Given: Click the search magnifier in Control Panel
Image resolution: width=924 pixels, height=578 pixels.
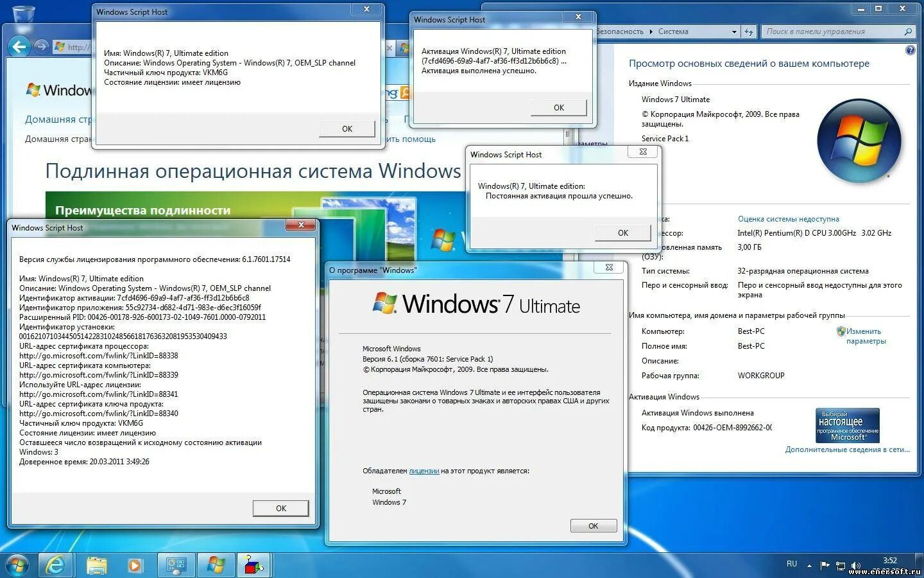Looking at the screenshot, I should click(908, 31).
